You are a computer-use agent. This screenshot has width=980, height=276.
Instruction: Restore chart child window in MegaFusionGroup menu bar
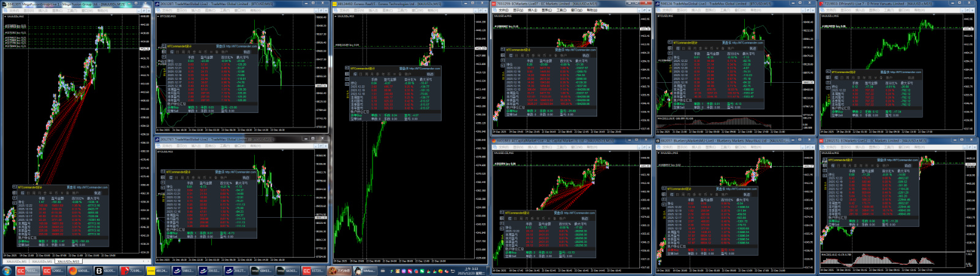point(144,10)
